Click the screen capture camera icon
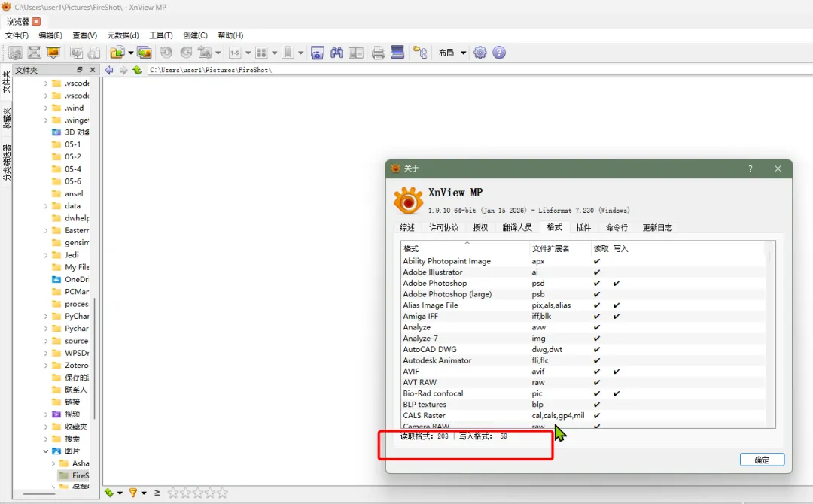The width and height of the screenshot is (813, 504). click(x=318, y=53)
